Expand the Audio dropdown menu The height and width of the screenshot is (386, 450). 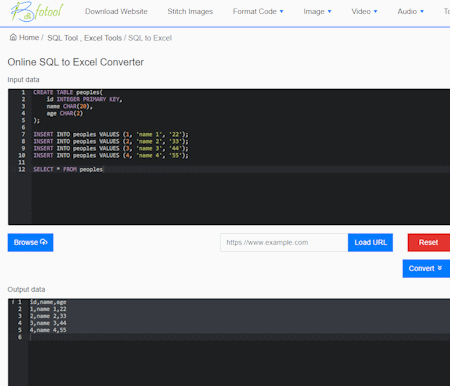[410, 11]
